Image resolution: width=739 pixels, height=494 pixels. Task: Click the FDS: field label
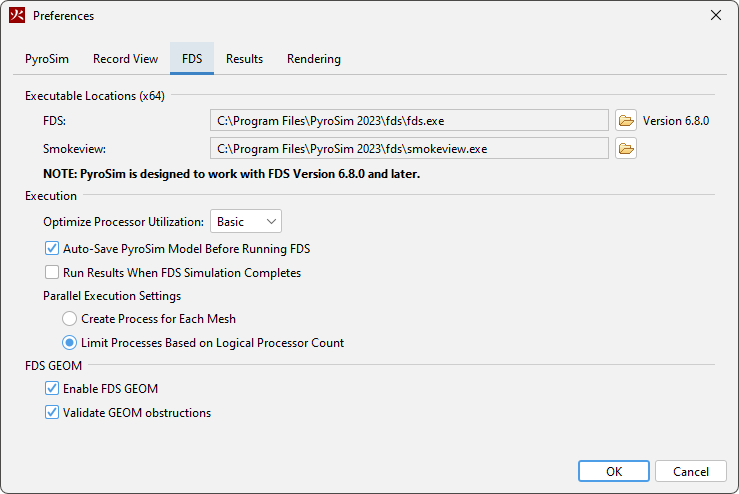[55, 121]
